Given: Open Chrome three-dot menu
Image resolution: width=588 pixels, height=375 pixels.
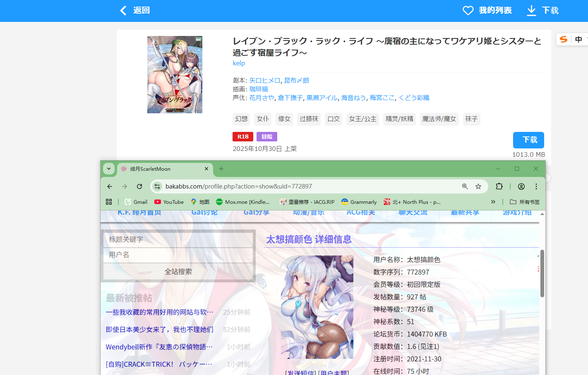Looking at the screenshot, I should coord(536,186).
